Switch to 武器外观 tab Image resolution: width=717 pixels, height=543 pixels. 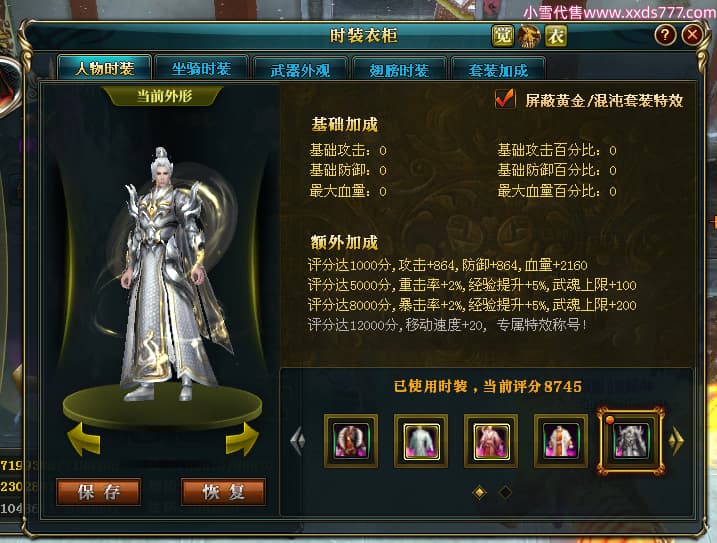[300, 70]
